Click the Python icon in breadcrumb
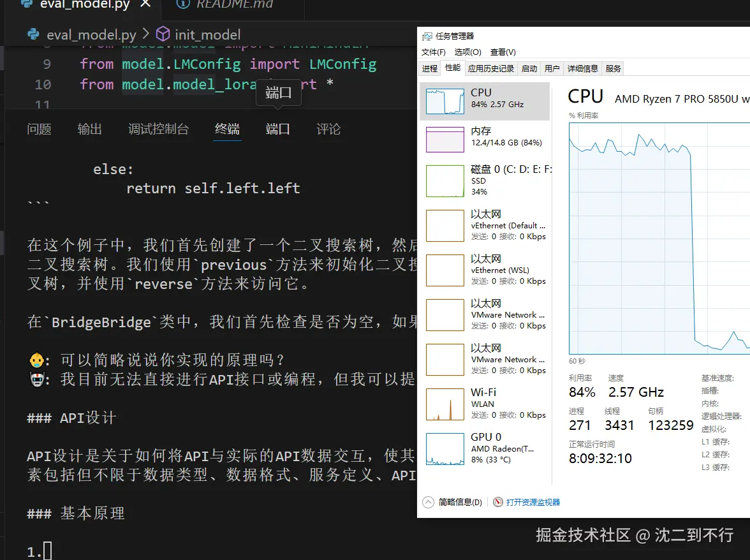This screenshot has height=560, width=750. (33, 34)
